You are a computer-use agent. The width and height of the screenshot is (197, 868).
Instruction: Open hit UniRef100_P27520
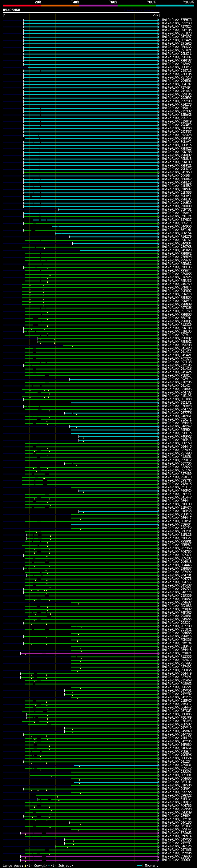coord(176,26)
